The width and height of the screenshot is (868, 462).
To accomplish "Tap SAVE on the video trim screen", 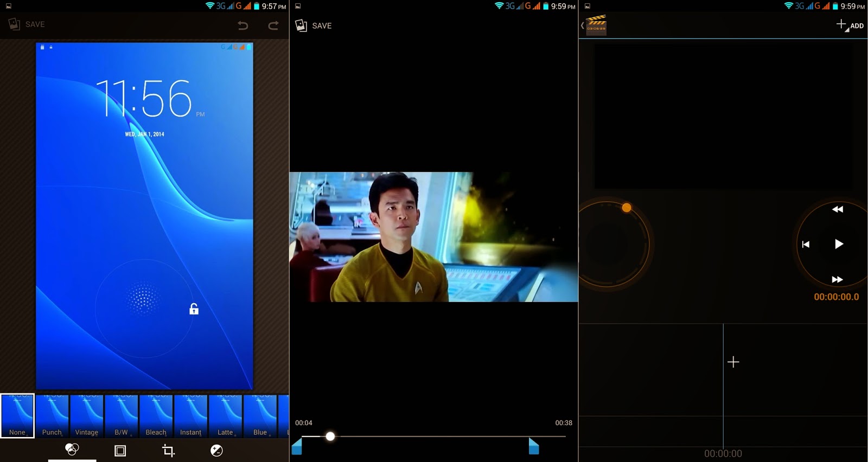I will (x=313, y=25).
